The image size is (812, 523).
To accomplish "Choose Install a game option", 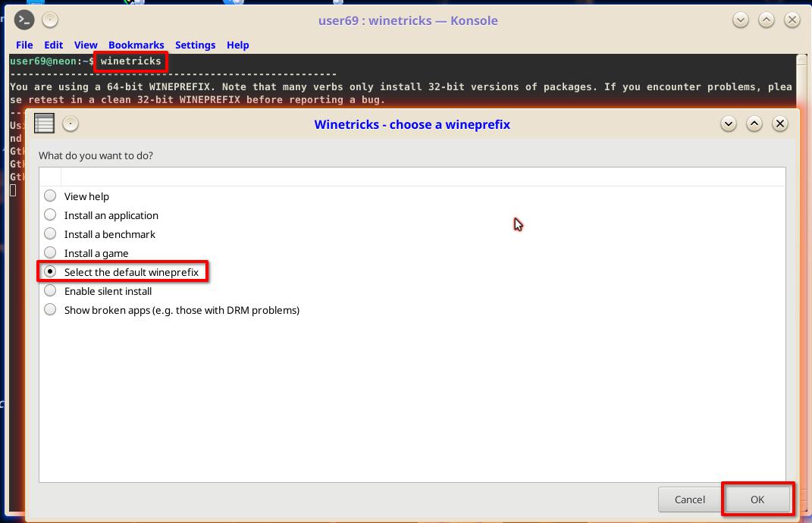I will pyautogui.click(x=50, y=252).
